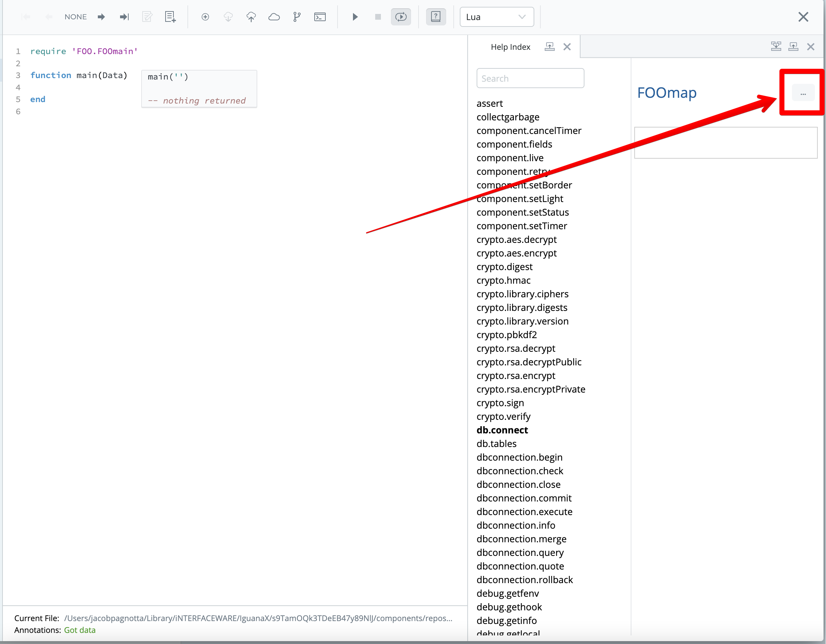Pop out the Help Index tab

click(x=550, y=47)
